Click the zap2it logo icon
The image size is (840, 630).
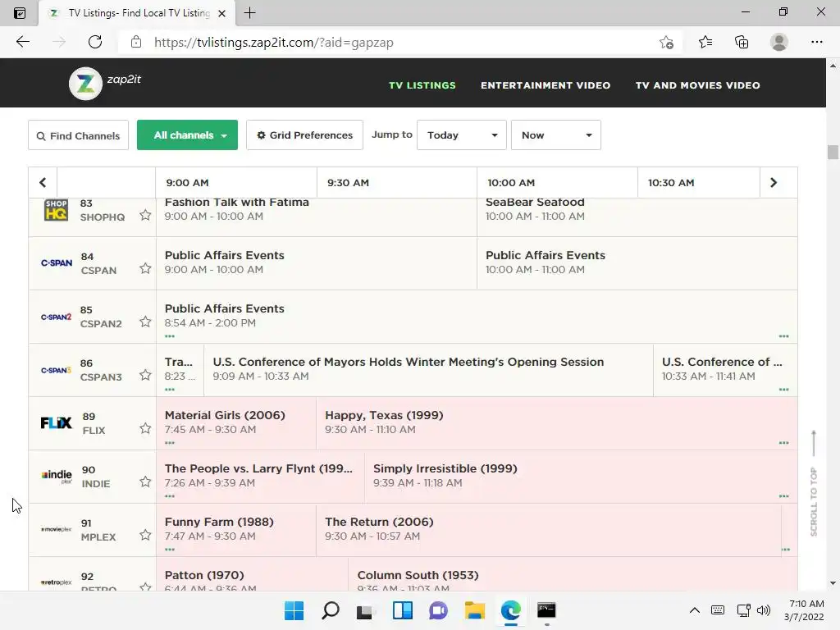pos(85,84)
